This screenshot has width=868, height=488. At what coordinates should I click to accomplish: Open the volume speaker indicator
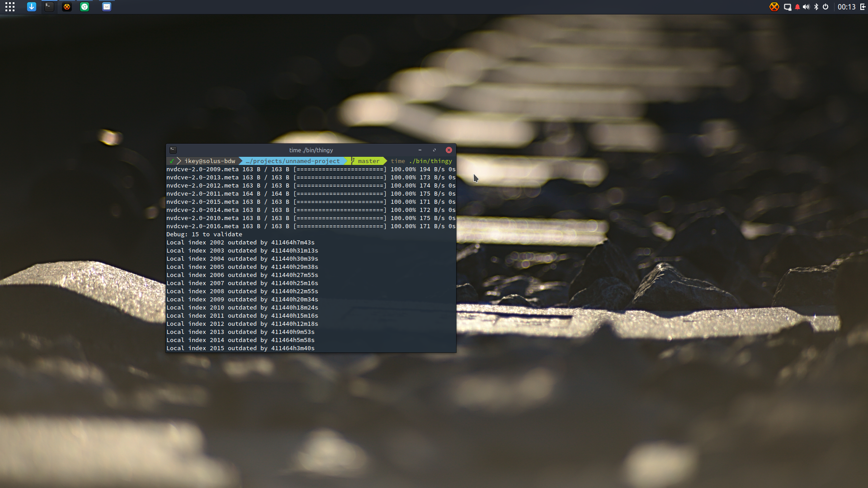point(807,7)
